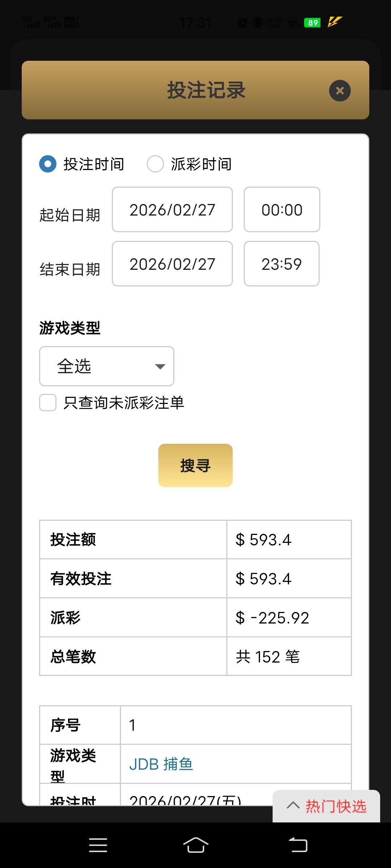This screenshot has height=868, width=391.
Task: Open the 起始日期 date field
Action: pyautogui.click(x=172, y=210)
